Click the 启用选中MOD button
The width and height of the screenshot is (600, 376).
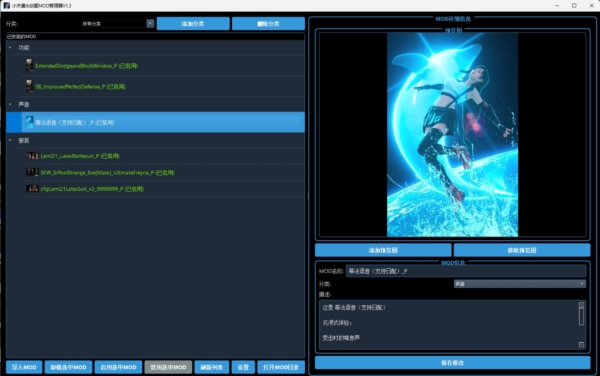click(x=118, y=367)
